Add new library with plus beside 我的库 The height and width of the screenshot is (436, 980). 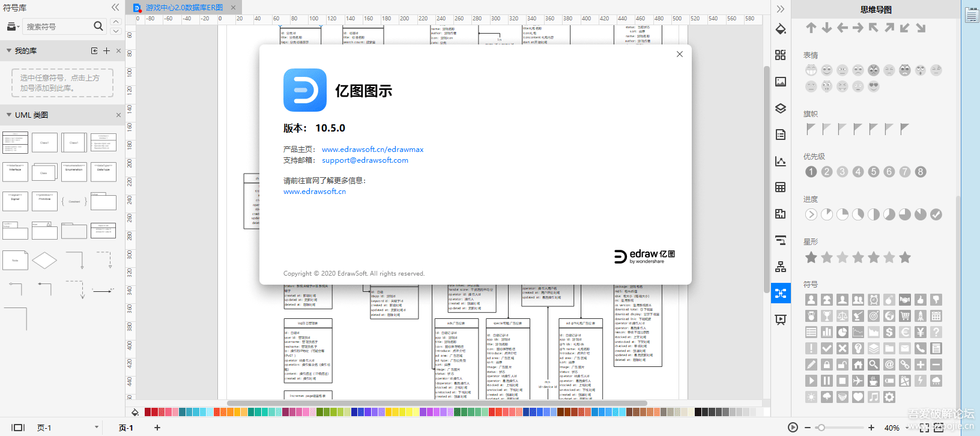coord(107,51)
